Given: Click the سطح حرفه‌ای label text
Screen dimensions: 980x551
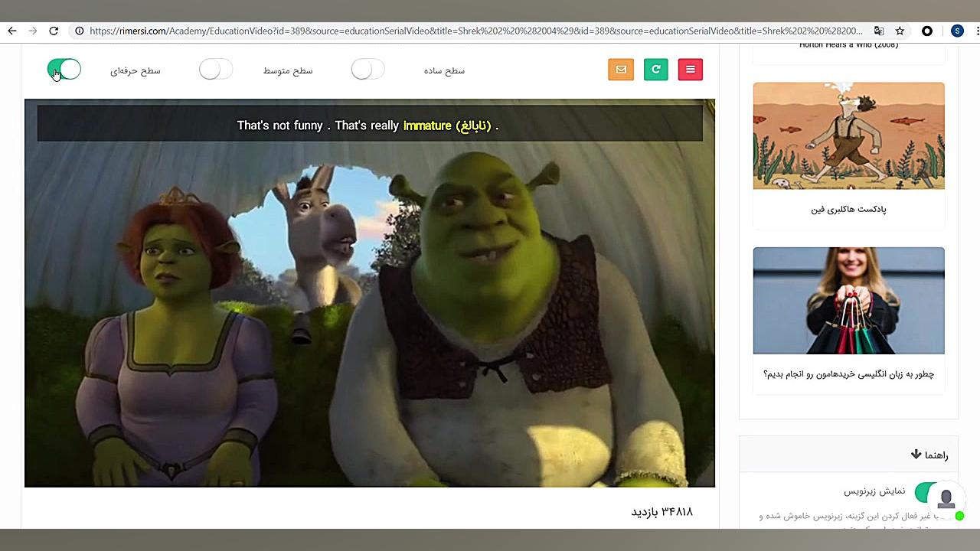Looking at the screenshot, I should [x=136, y=70].
